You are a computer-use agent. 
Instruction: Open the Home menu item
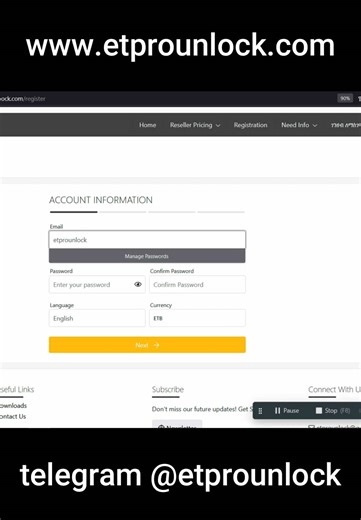(147, 125)
